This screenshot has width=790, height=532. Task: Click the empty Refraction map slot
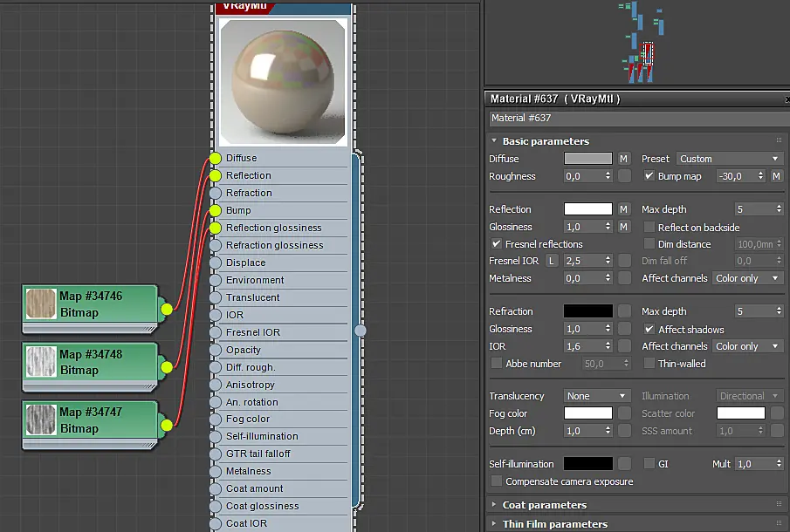(x=624, y=311)
